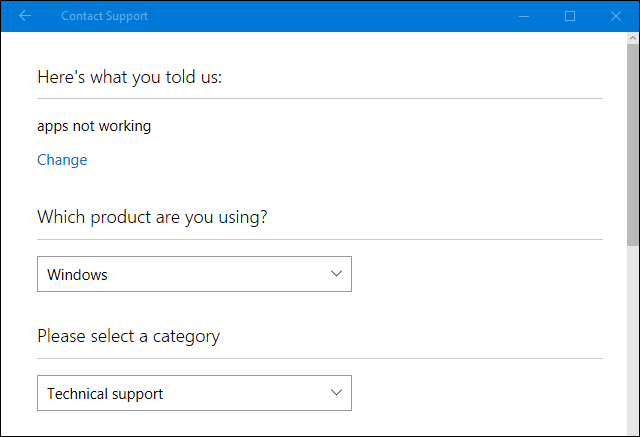Image resolution: width=640 pixels, height=437 pixels.
Task: Click the vertical scrollbar thumb
Action: point(632,140)
